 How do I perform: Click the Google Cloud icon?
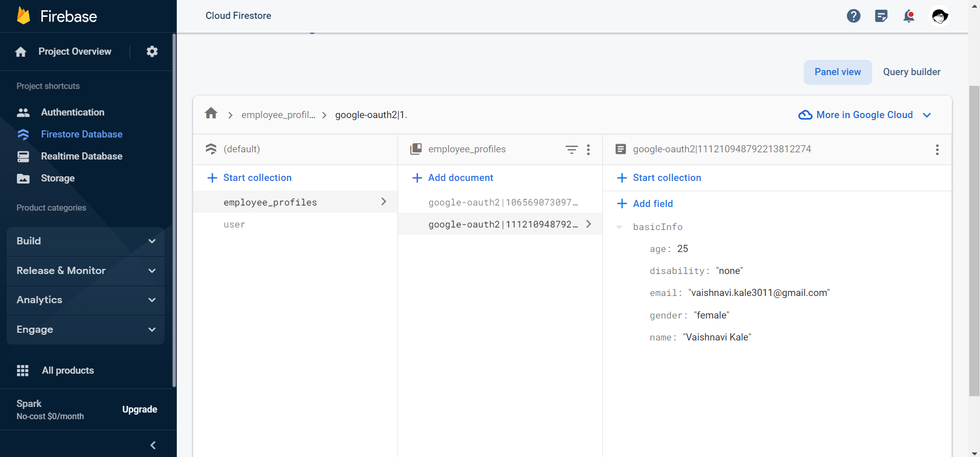pyautogui.click(x=805, y=115)
